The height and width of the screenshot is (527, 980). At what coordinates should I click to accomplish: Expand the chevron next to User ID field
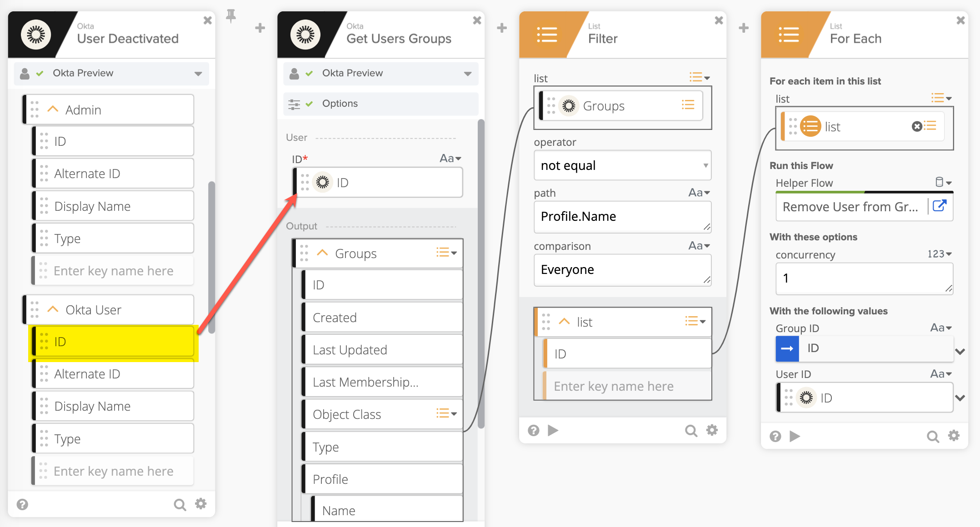[x=960, y=398]
